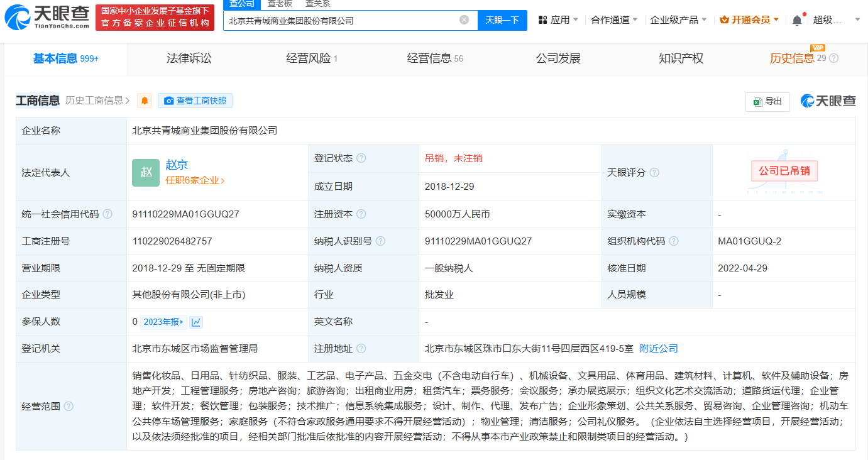Click the red 官方备案企业征信机构 banner
This screenshot has width=868, height=460.
(x=155, y=18)
